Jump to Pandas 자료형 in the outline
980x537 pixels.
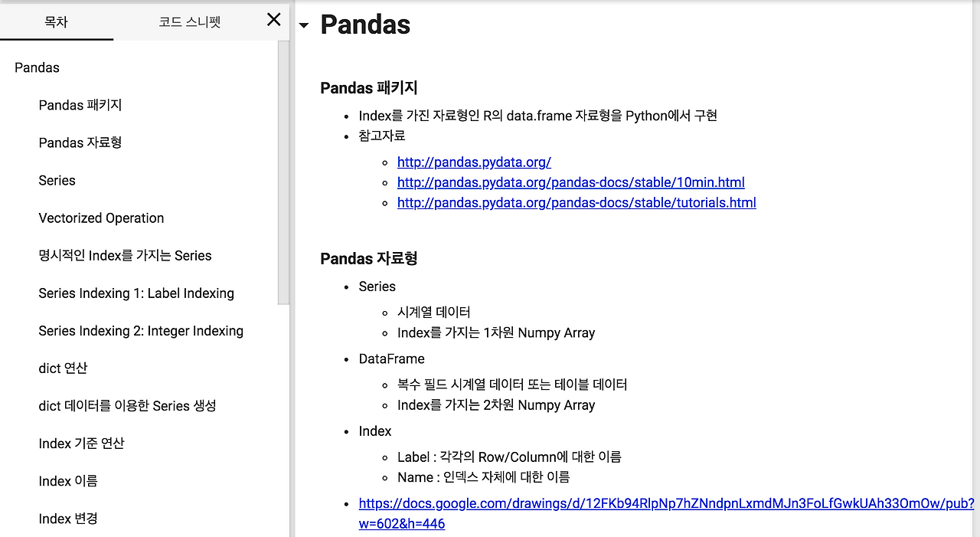(80, 142)
